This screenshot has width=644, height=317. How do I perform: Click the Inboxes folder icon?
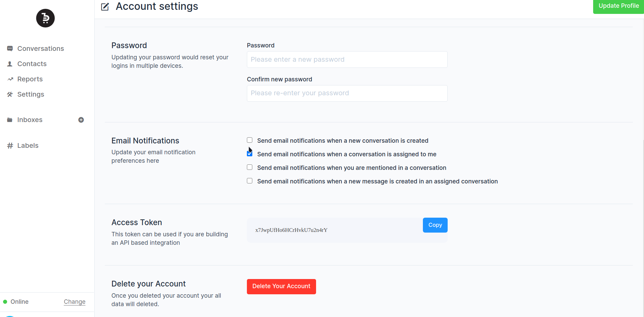10,120
